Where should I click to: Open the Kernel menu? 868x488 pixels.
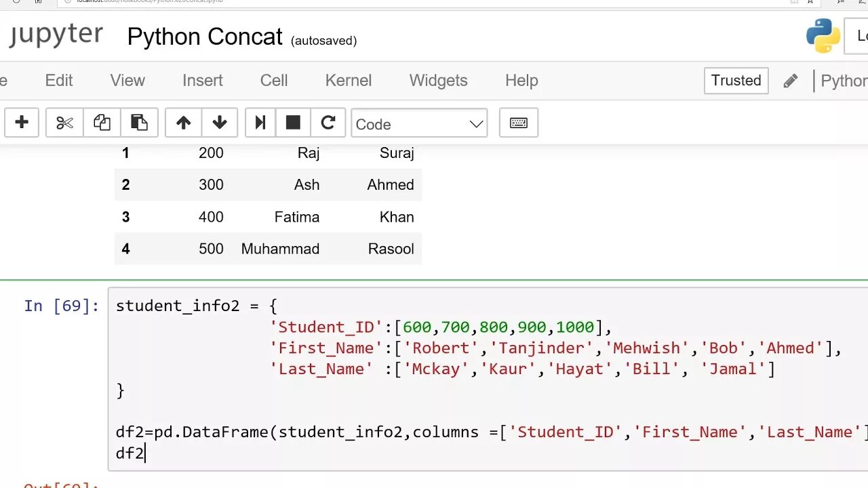click(349, 81)
